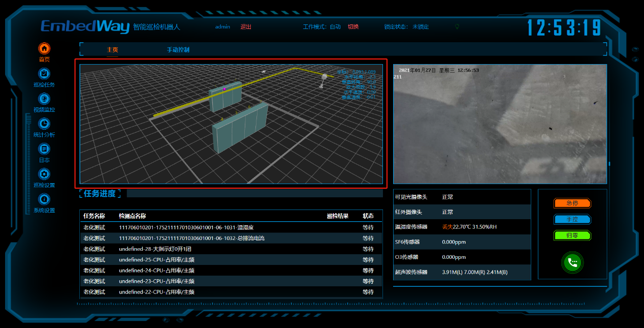Viewport: 644px width, 328px height.
Task: Open the 巡检设置 inspection settings icon
Action: click(44, 174)
